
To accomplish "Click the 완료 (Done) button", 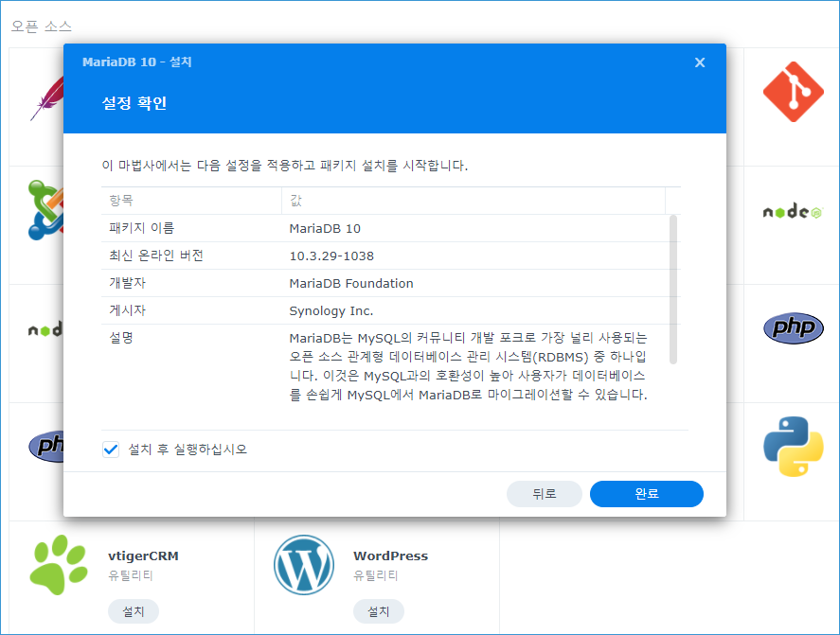I will tap(647, 494).
